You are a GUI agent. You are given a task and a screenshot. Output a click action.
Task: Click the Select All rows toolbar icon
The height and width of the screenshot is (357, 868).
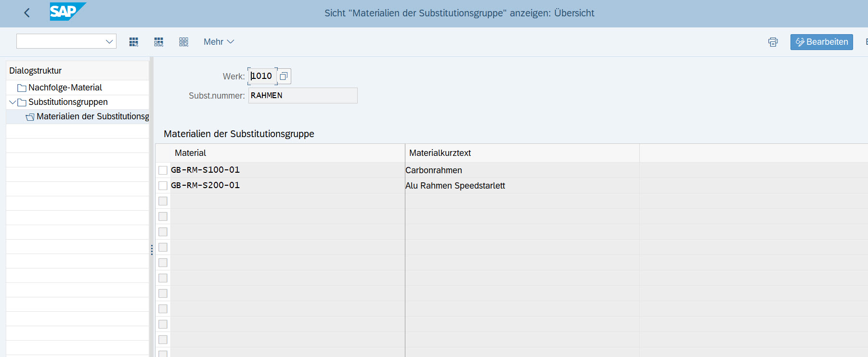(134, 42)
